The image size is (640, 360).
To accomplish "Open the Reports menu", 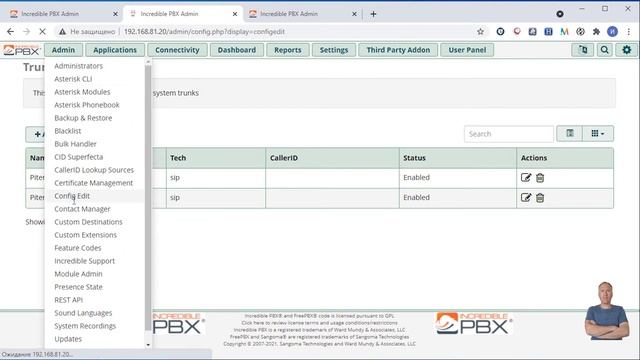I will (288, 50).
